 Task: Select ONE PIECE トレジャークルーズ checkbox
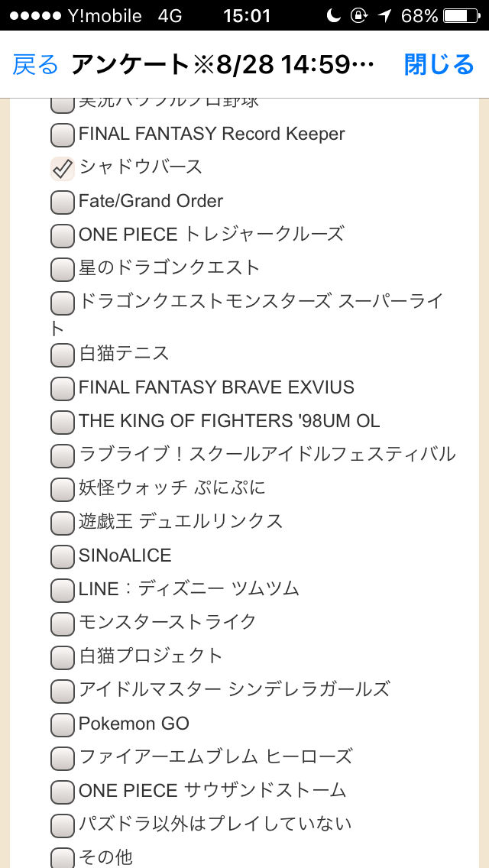point(63,235)
